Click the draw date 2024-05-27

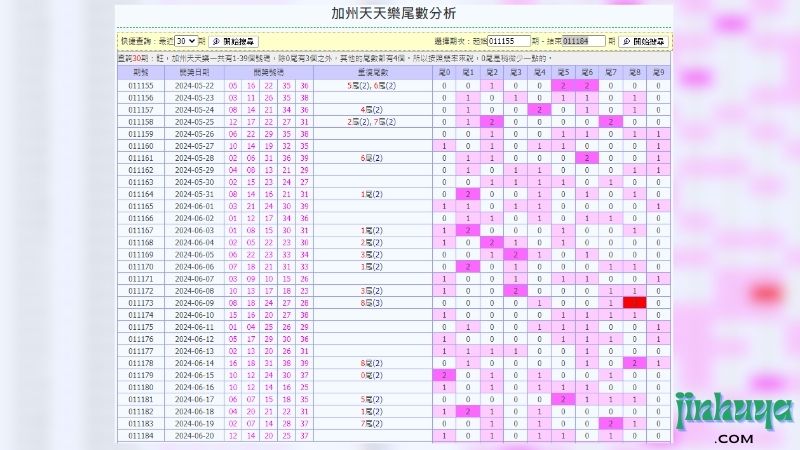(x=194, y=146)
